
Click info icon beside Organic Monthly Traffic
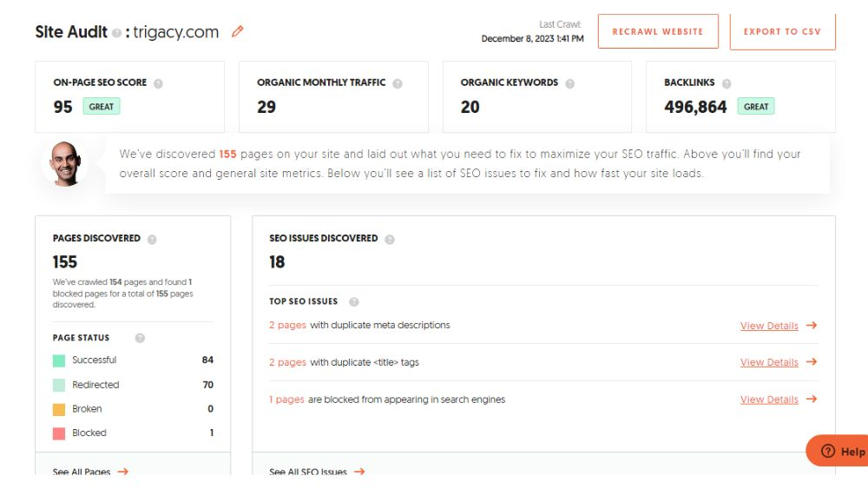click(397, 83)
